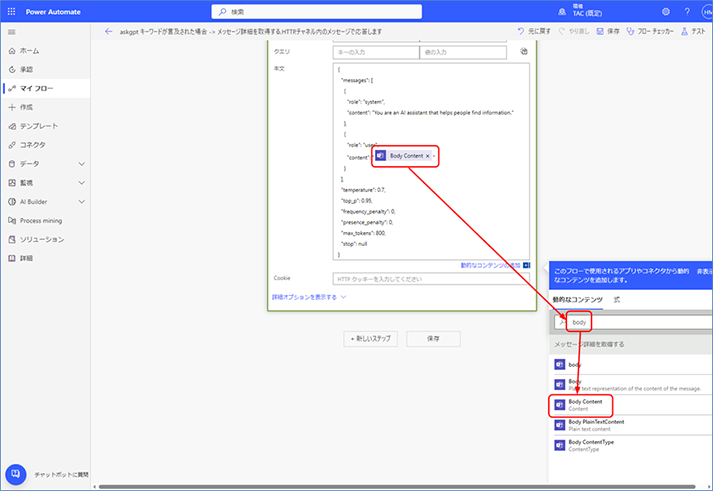Open the app launcher waffle icon

tap(11, 11)
